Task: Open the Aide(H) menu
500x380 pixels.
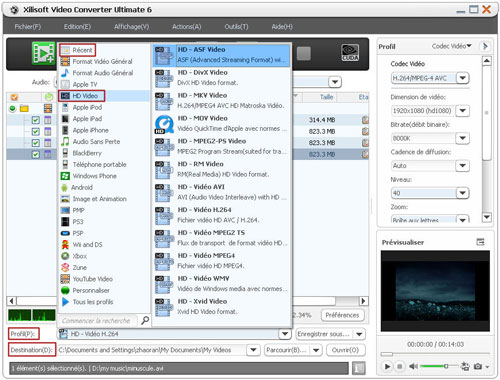Action: click(282, 27)
